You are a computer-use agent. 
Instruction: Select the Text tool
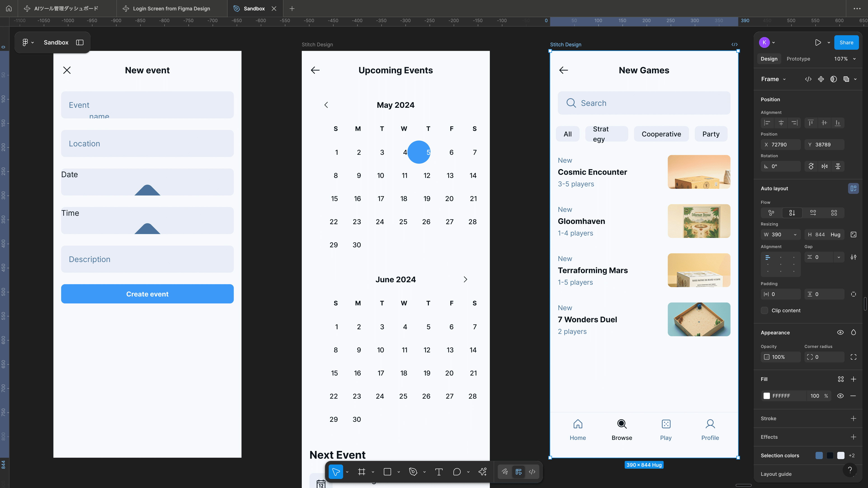pos(439,472)
